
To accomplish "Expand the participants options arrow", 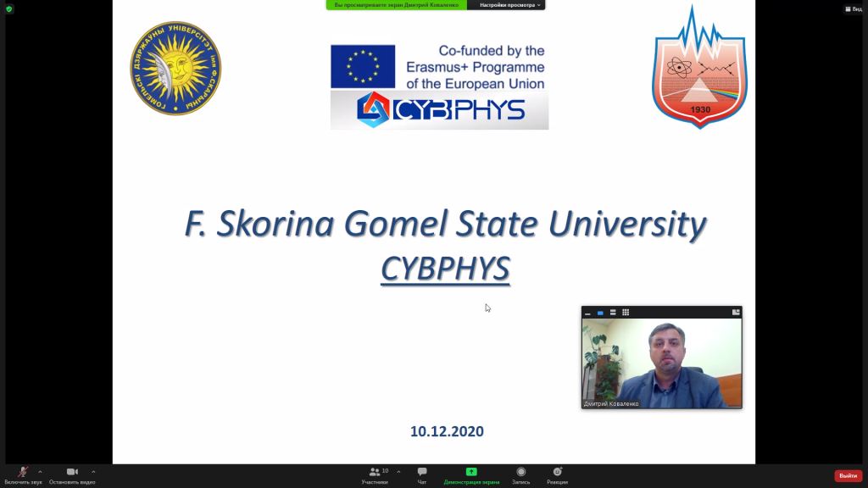I will pyautogui.click(x=398, y=472).
